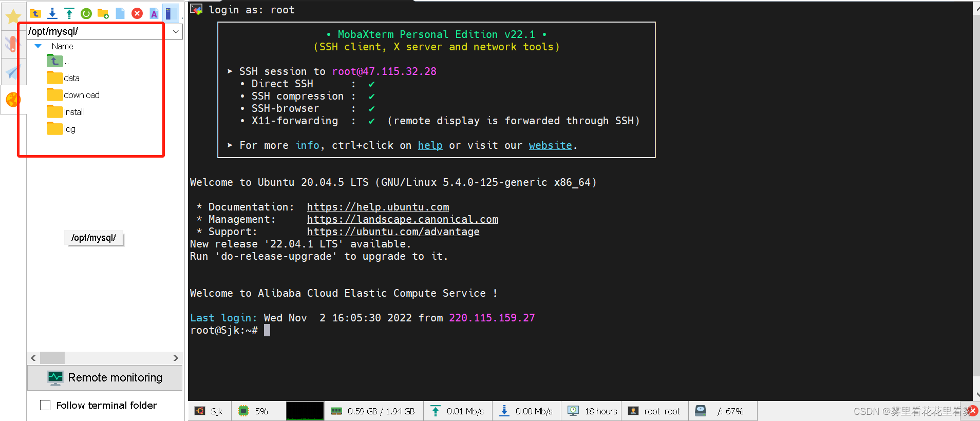This screenshot has width=980, height=421.
Task: Open the parent '..' folder entry
Action: coord(58,61)
